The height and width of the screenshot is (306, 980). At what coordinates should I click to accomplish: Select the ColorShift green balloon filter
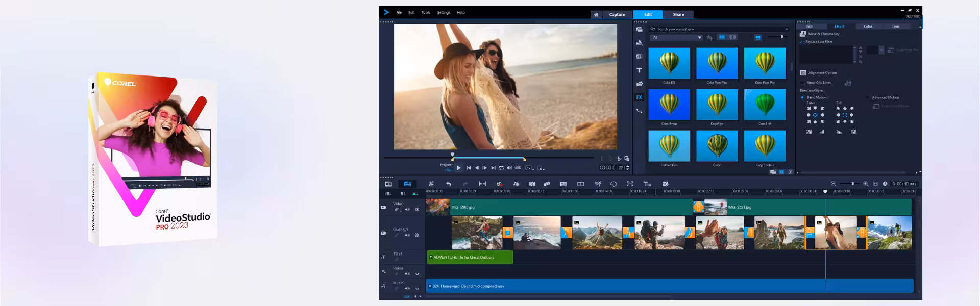pos(765,105)
